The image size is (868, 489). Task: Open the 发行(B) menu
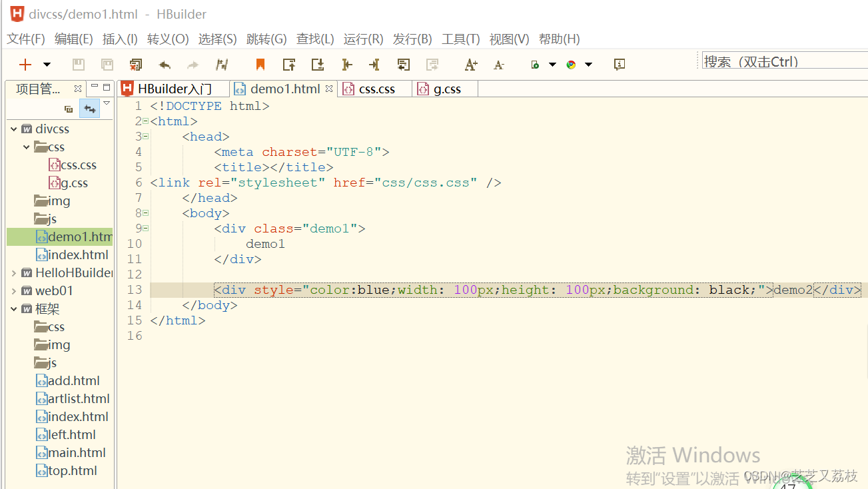tap(412, 39)
